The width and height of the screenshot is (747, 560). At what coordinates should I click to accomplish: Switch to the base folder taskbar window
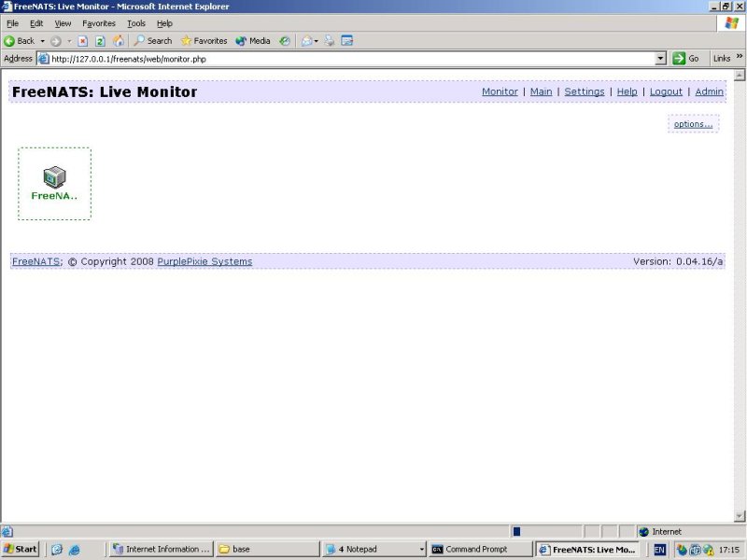click(x=267, y=549)
